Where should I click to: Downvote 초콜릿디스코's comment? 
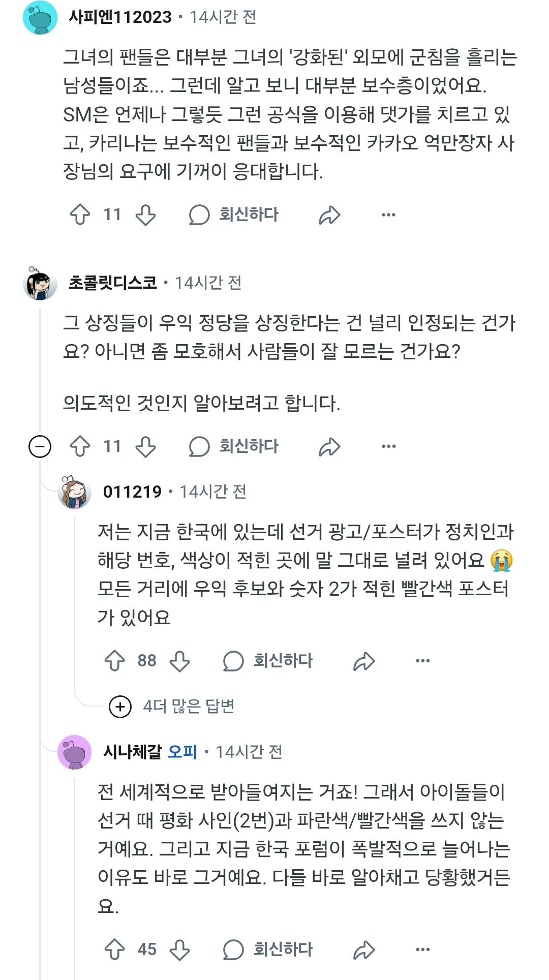(145, 446)
